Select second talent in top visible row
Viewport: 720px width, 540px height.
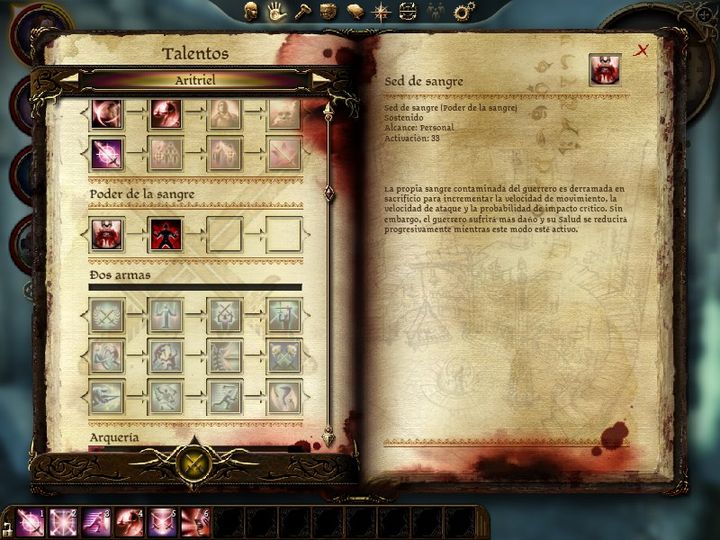166,113
